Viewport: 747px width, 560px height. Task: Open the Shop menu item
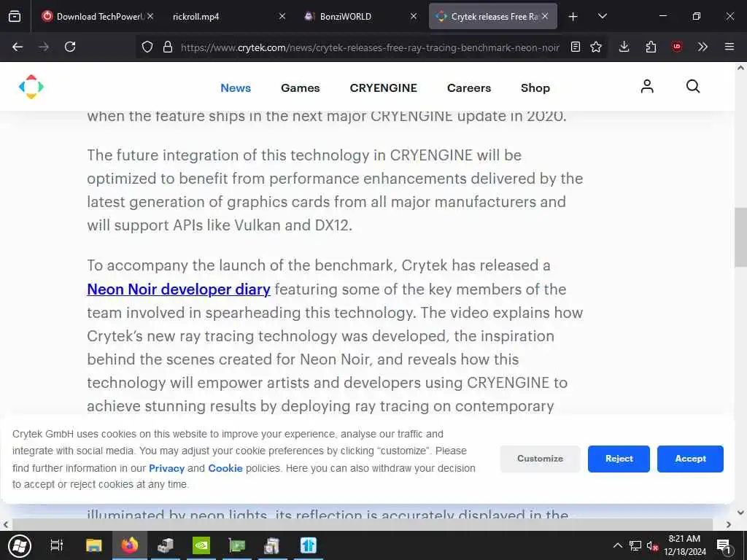(x=535, y=88)
